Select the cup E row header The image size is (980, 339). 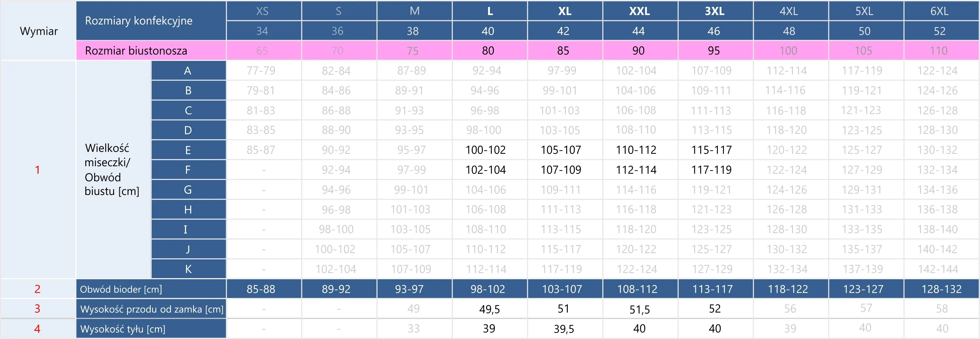click(188, 150)
